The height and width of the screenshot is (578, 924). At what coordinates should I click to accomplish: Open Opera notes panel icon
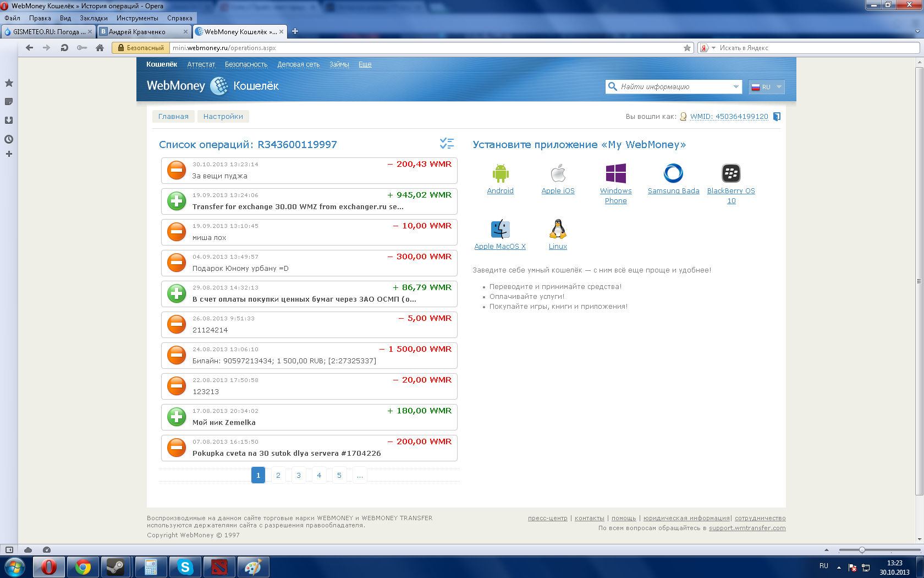[9, 102]
